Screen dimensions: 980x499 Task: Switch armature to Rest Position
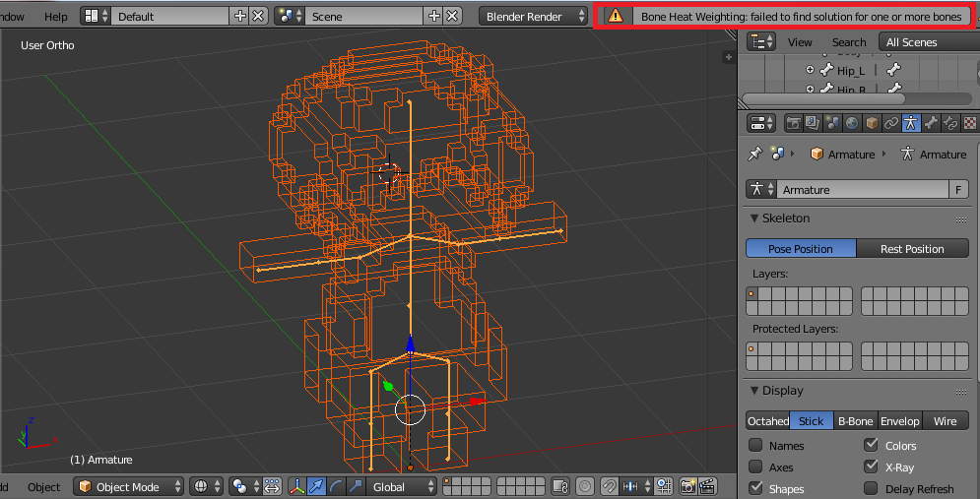[x=912, y=249]
